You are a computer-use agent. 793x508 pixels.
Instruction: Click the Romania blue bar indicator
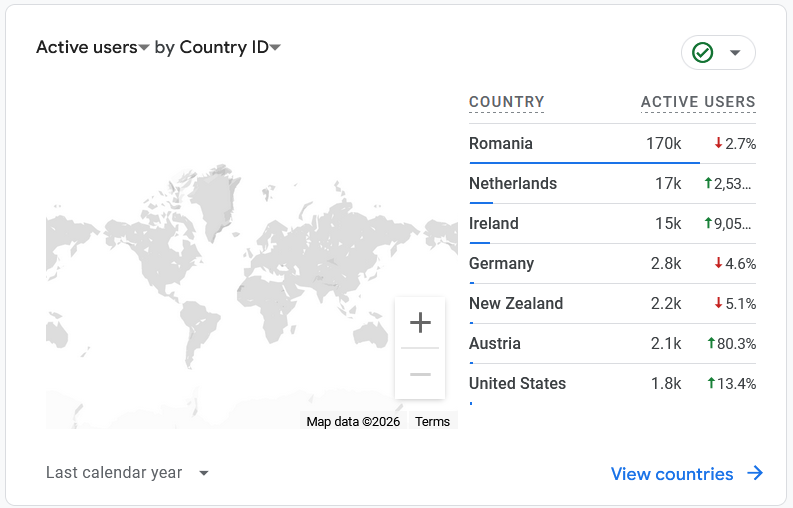point(583,162)
